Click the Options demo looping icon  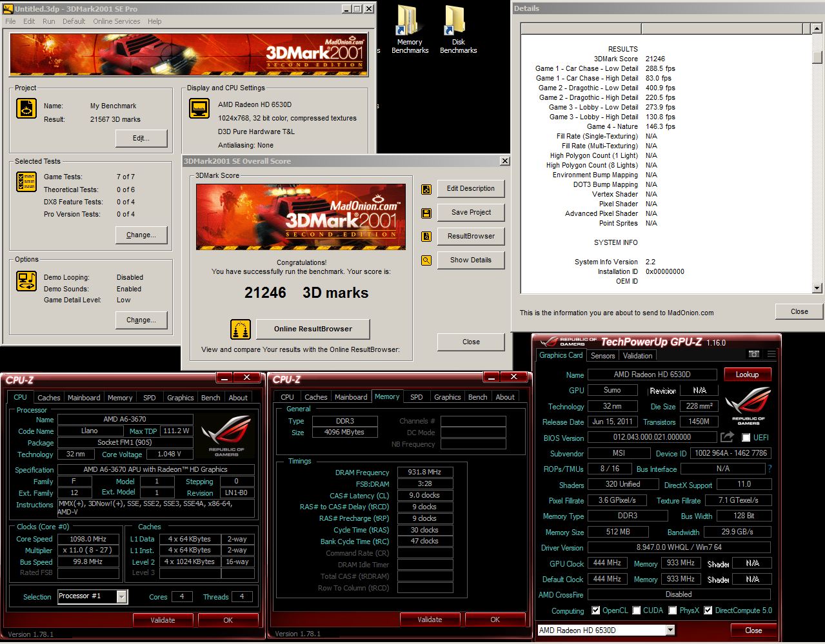(x=26, y=282)
